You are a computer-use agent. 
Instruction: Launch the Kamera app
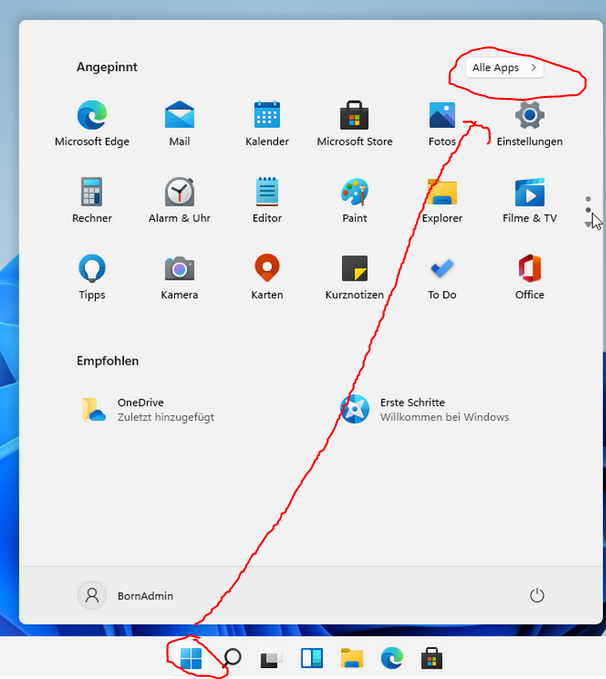tap(179, 277)
